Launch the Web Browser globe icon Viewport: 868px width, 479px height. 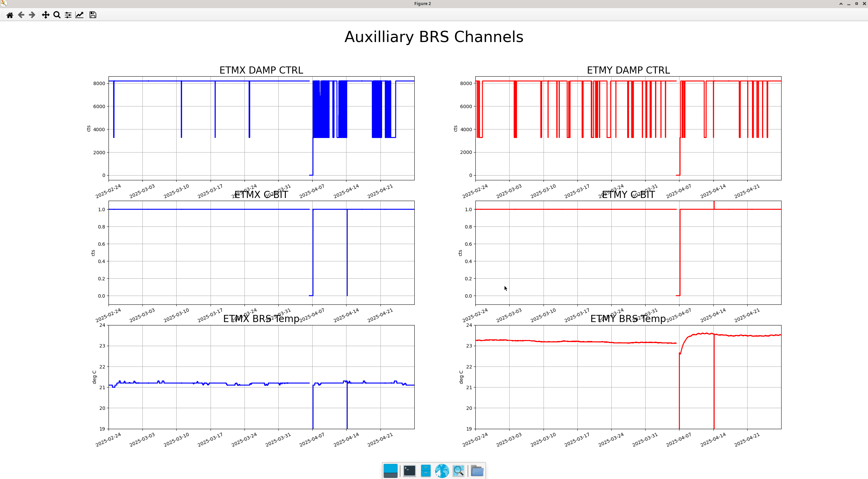(442, 471)
